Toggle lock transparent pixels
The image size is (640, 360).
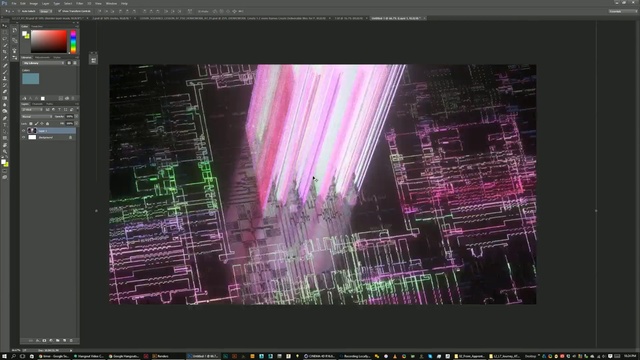[31, 123]
